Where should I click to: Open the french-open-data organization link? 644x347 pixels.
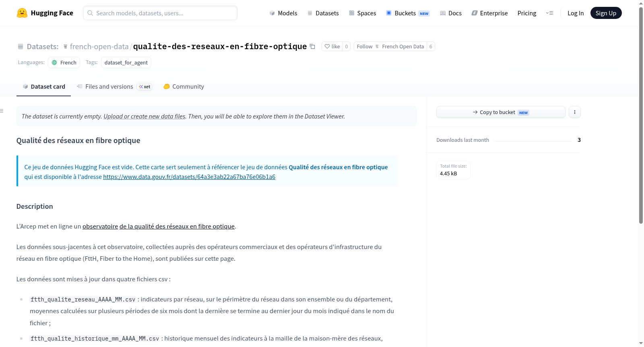[99, 46]
